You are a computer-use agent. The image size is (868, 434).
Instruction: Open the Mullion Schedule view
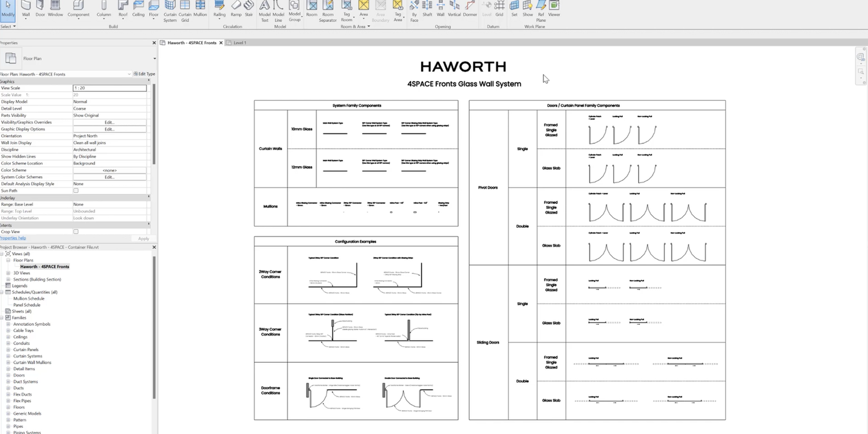pyautogui.click(x=29, y=299)
